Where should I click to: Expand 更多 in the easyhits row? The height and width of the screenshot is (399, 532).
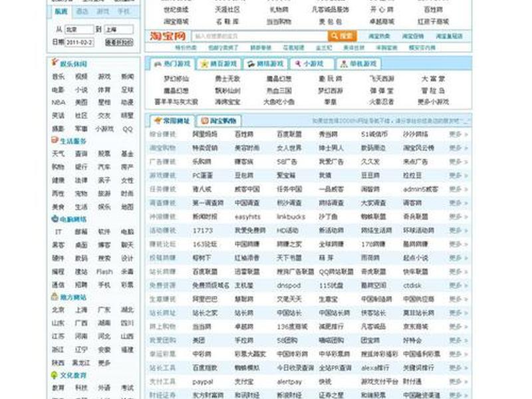(458, 217)
